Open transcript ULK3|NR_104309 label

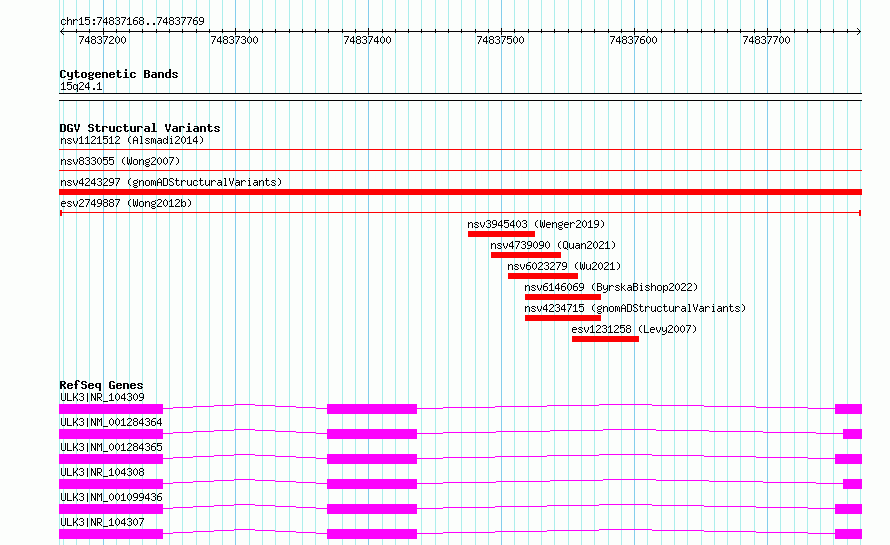[x=102, y=397]
